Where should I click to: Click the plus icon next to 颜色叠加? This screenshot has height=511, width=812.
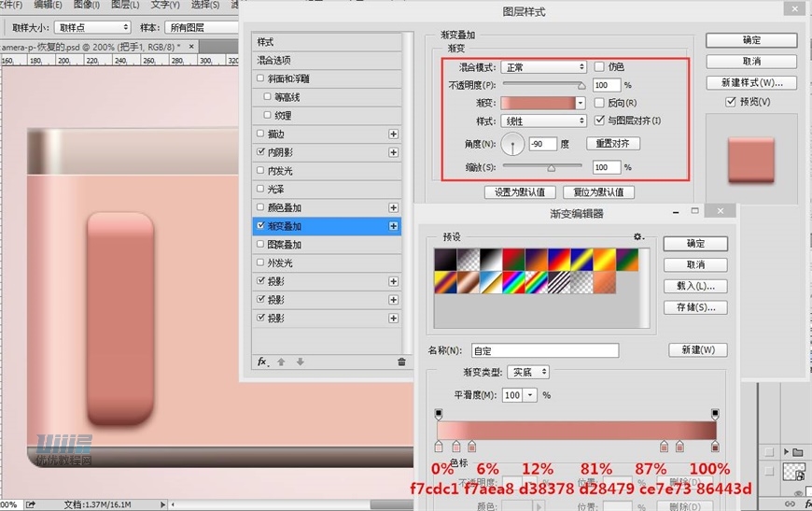(x=394, y=207)
